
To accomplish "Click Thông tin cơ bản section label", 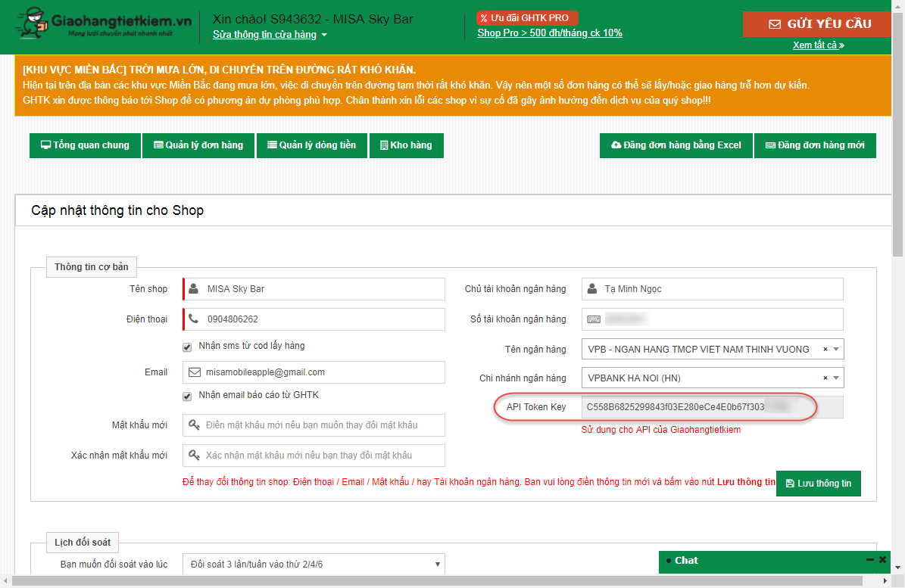I will [x=91, y=267].
